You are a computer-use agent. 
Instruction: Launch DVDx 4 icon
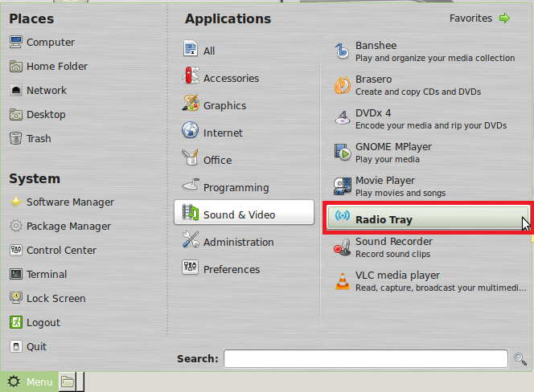tap(343, 118)
